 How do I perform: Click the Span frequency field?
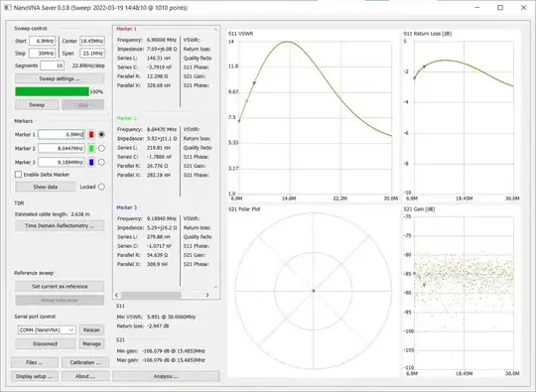(x=92, y=54)
